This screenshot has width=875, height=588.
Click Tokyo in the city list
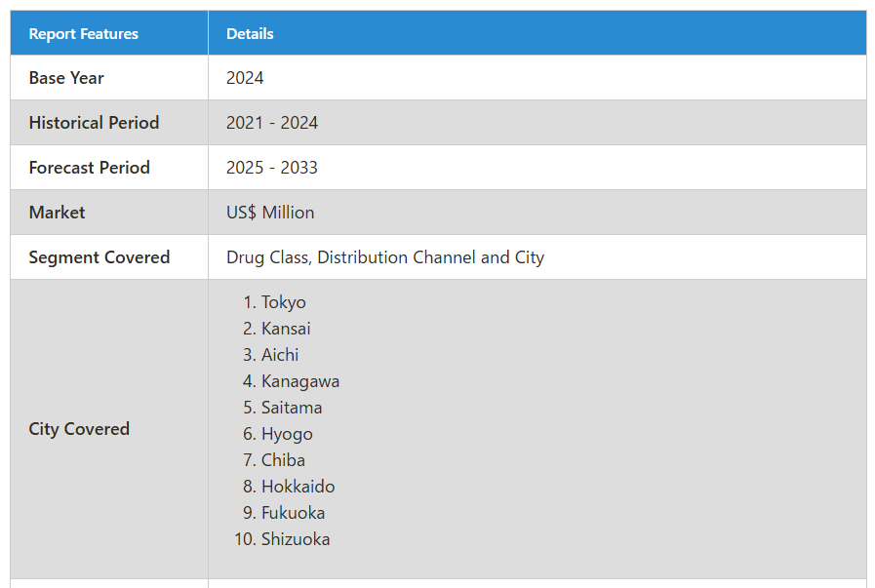[x=284, y=302]
